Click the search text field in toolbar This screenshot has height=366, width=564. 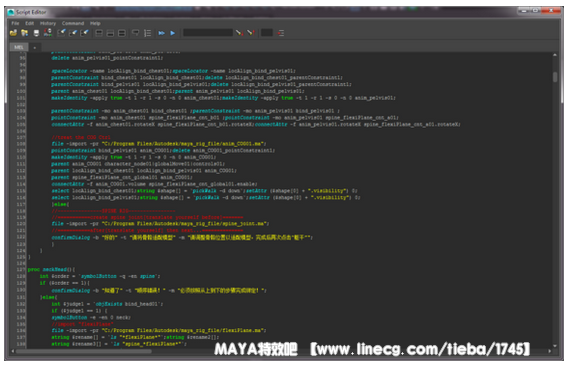(208, 33)
